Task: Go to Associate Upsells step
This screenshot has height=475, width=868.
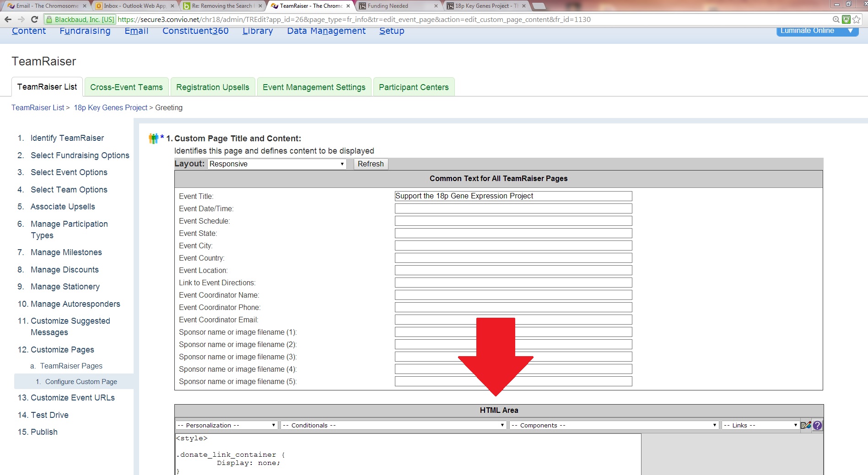Action: [63, 207]
